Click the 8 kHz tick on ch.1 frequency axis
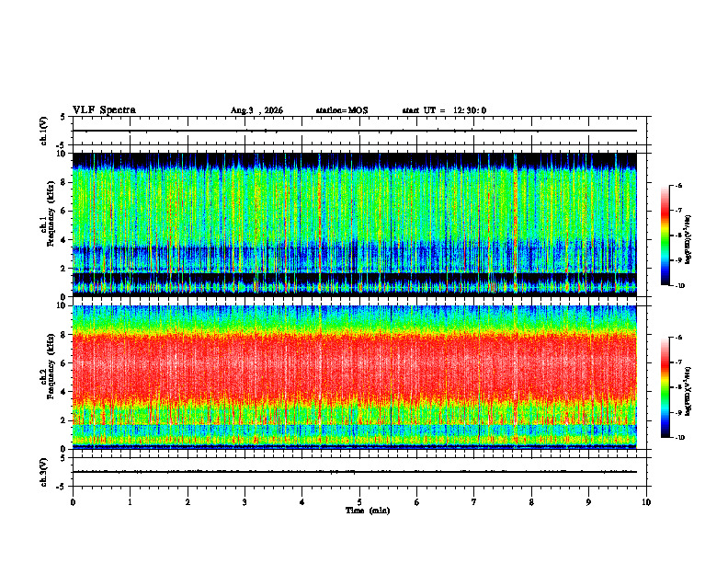The width and height of the screenshot is (728, 563). (65, 182)
